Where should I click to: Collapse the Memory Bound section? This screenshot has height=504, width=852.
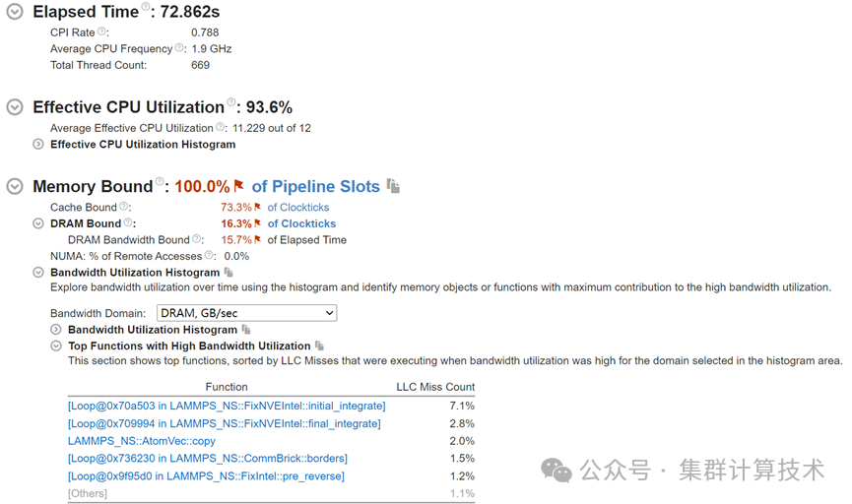pyautogui.click(x=15, y=186)
